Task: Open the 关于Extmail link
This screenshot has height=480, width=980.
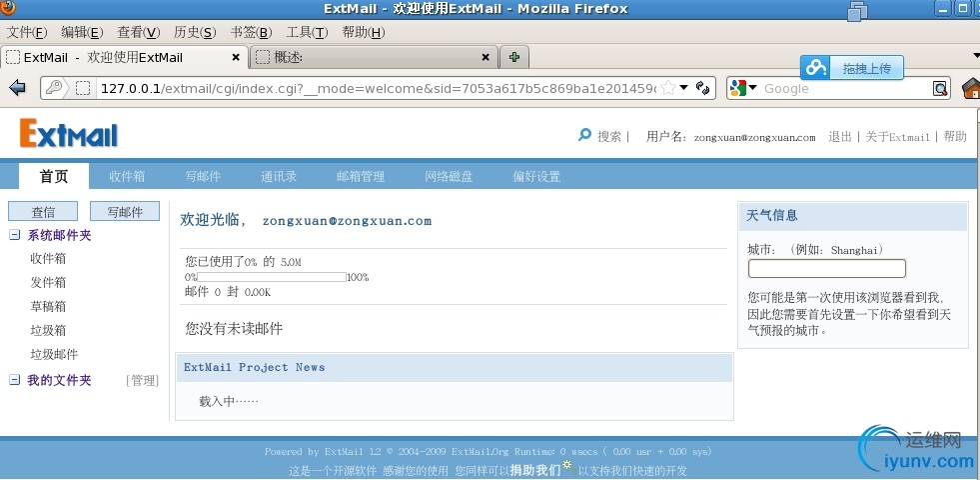Action: (897, 136)
